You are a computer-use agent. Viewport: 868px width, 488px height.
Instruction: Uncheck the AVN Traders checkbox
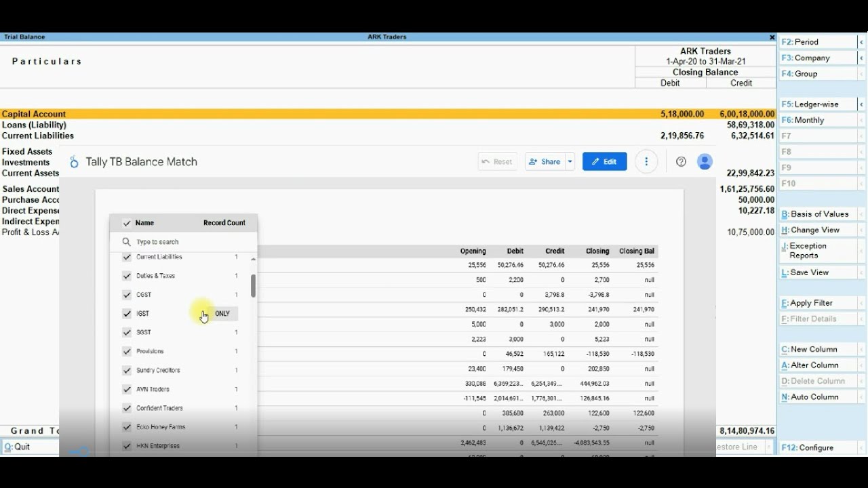pyautogui.click(x=127, y=390)
